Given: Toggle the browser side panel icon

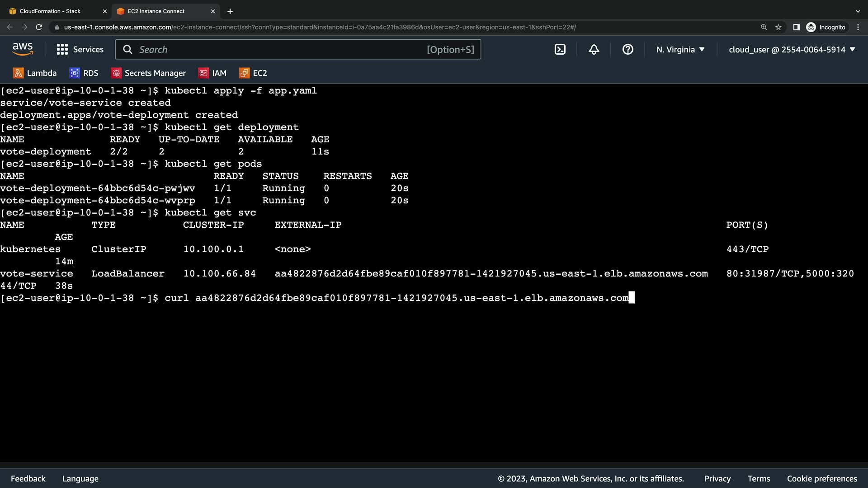Looking at the screenshot, I should [796, 27].
